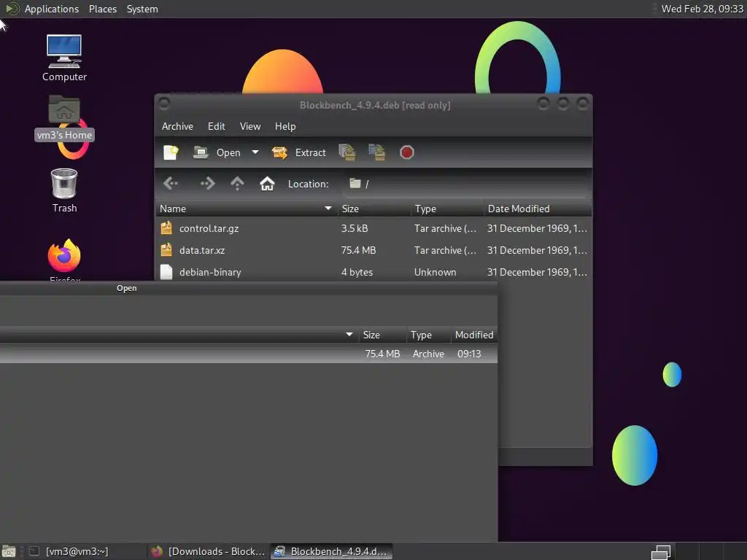Select data.tar.xz in archive list

pos(373,251)
